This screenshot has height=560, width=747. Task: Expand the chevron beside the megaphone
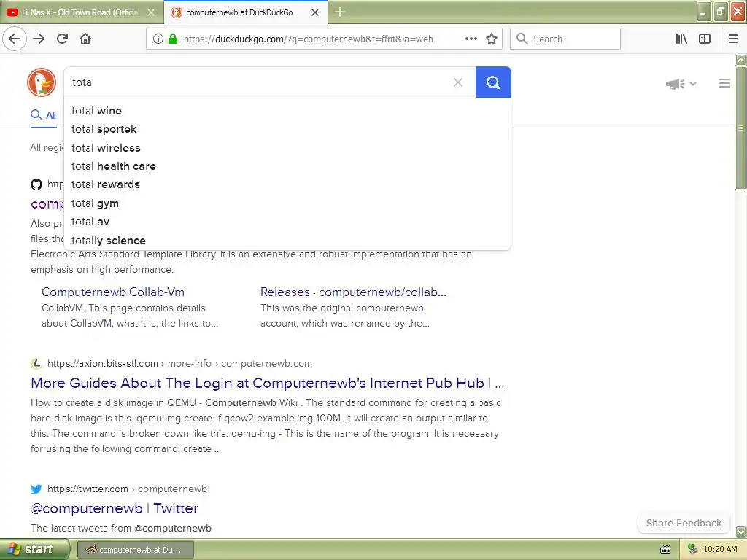(x=693, y=84)
